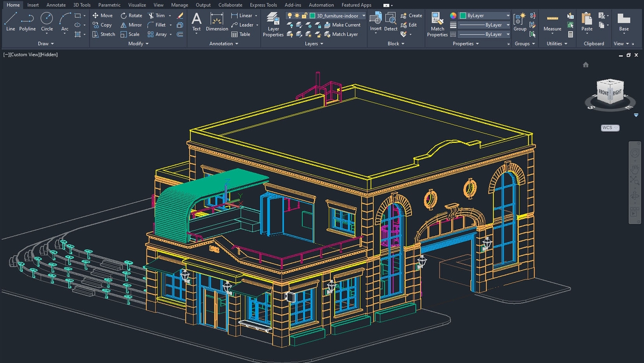This screenshot has height=363, width=644.
Task: Open Layer Properties manager
Action: (273, 24)
